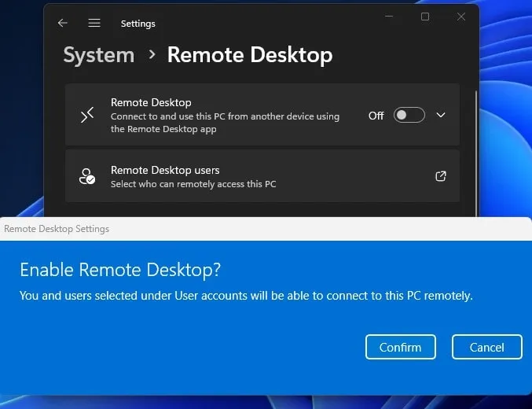
Task: Click the 'Settings' window title text
Action: (x=138, y=24)
